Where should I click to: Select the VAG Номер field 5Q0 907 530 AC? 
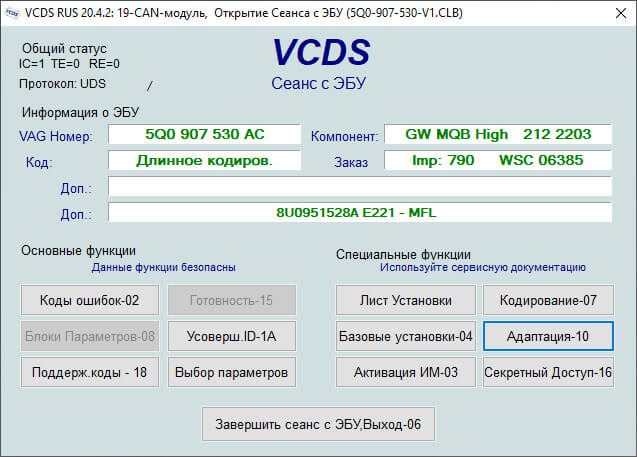point(204,134)
